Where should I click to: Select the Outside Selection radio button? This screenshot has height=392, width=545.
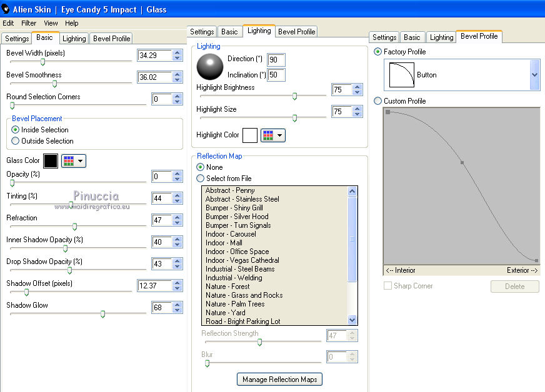tap(16, 141)
